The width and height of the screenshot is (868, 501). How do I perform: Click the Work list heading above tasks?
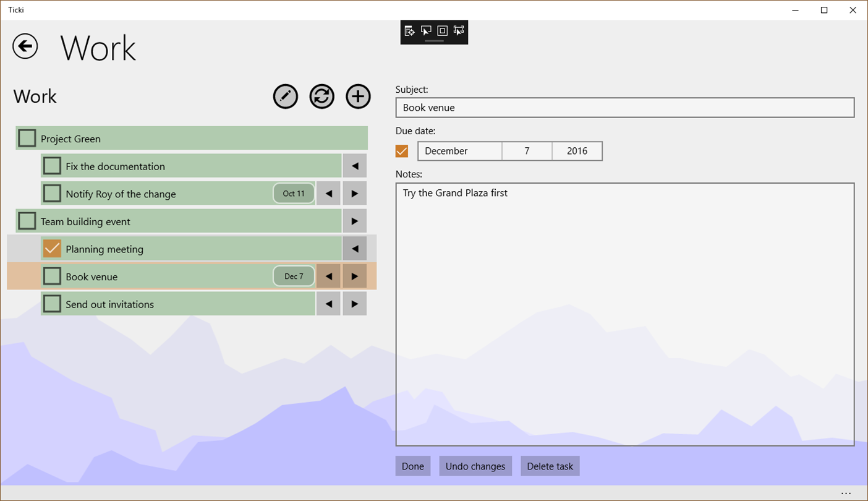coord(35,96)
